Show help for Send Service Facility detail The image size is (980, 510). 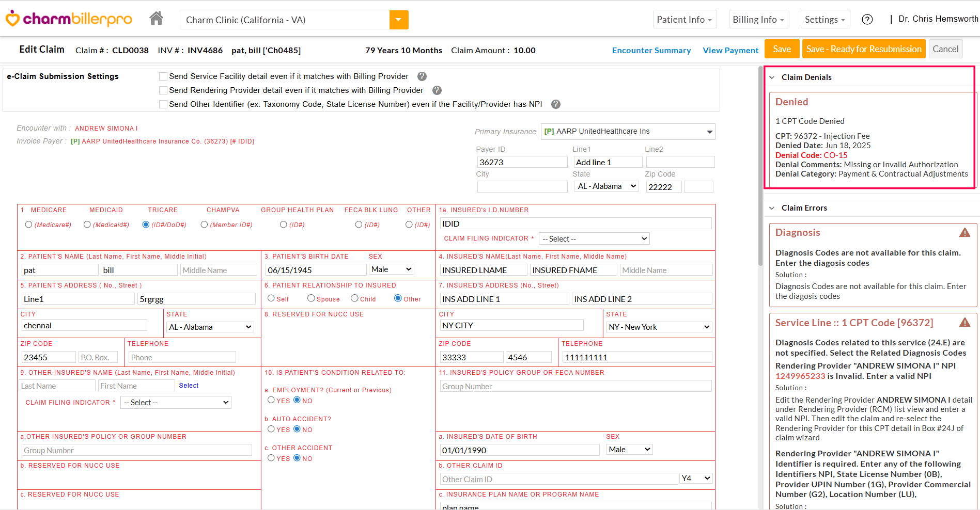coord(422,76)
